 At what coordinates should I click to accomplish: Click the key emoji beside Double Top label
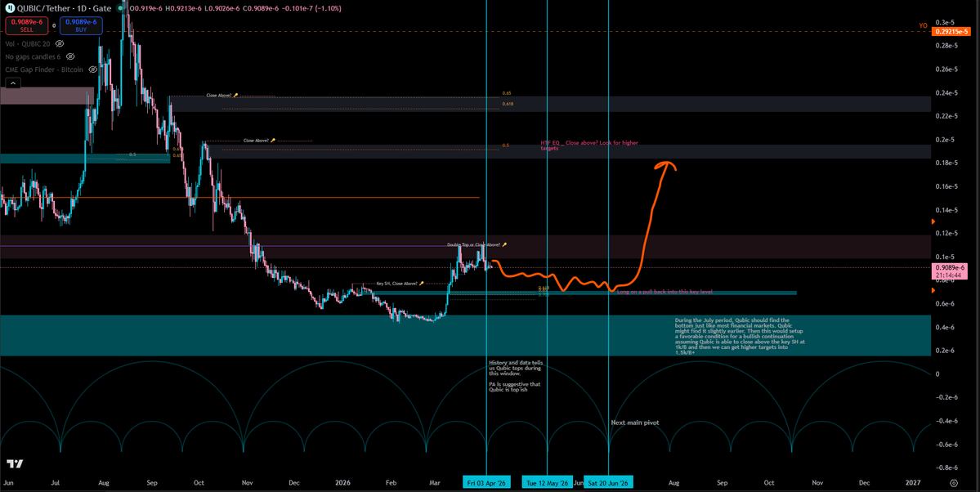pos(504,244)
